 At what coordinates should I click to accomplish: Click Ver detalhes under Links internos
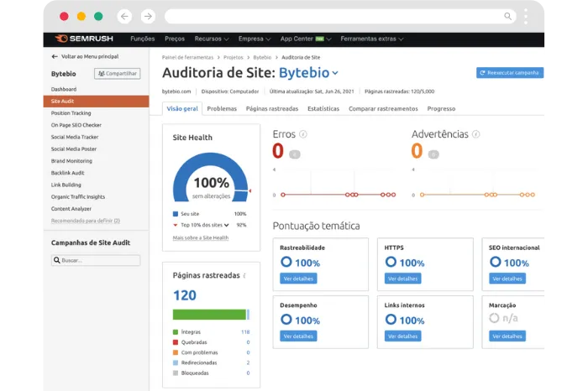[402, 336]
